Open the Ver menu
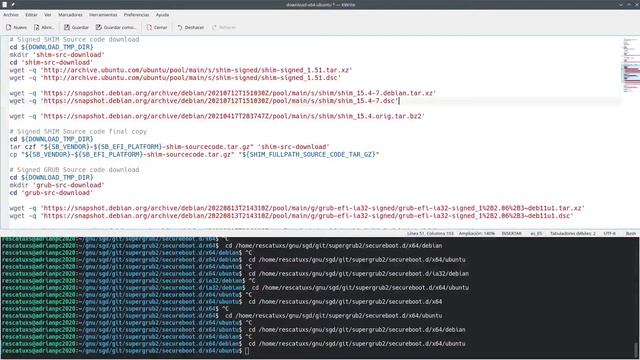Viewport: 640px width, 360px height. pyautogui.click(x=48, y=15)
